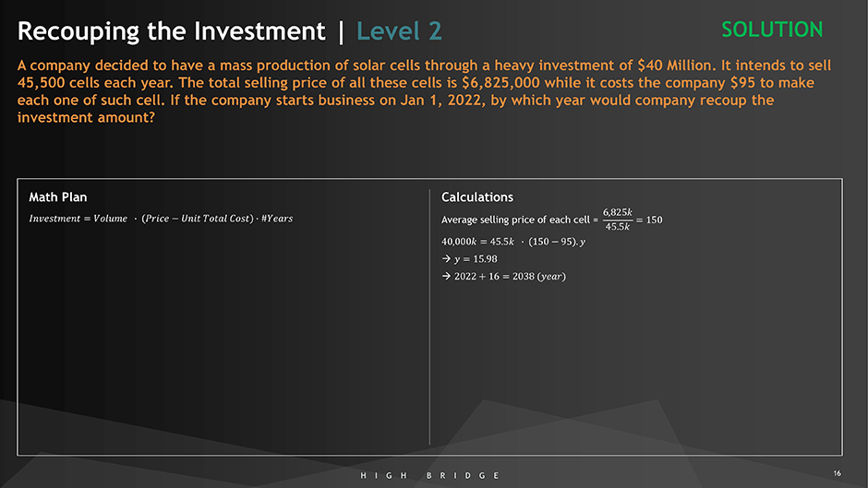Click the "Recouping the Investment" slide title
Screen dimensions: 868x488
(171, 31)
